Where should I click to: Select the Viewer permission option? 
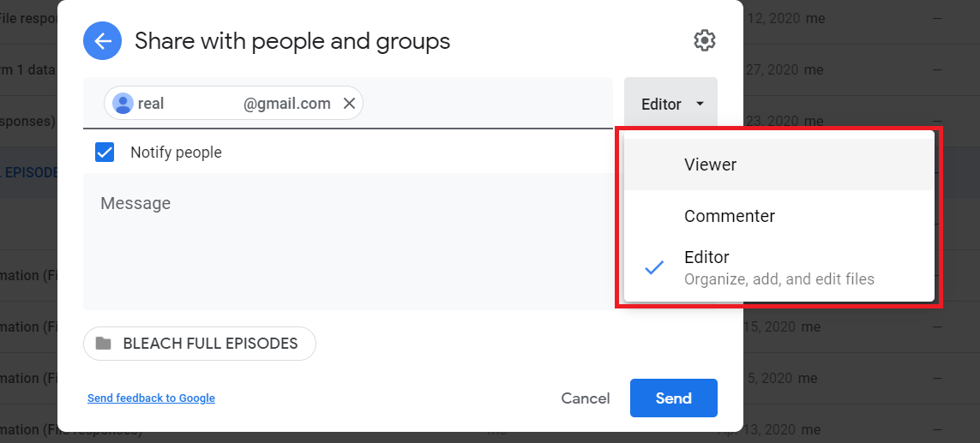pos(710,165)
